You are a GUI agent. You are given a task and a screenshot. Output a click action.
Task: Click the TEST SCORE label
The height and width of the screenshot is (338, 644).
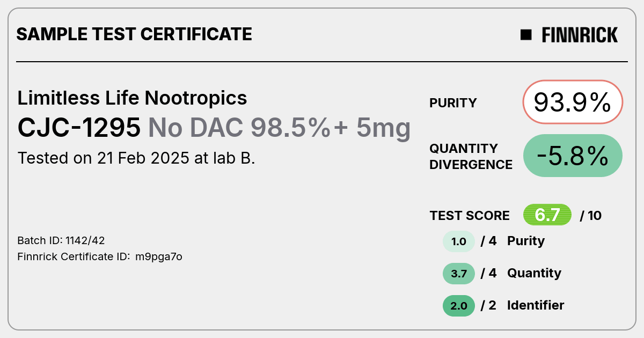coord(470,216)
